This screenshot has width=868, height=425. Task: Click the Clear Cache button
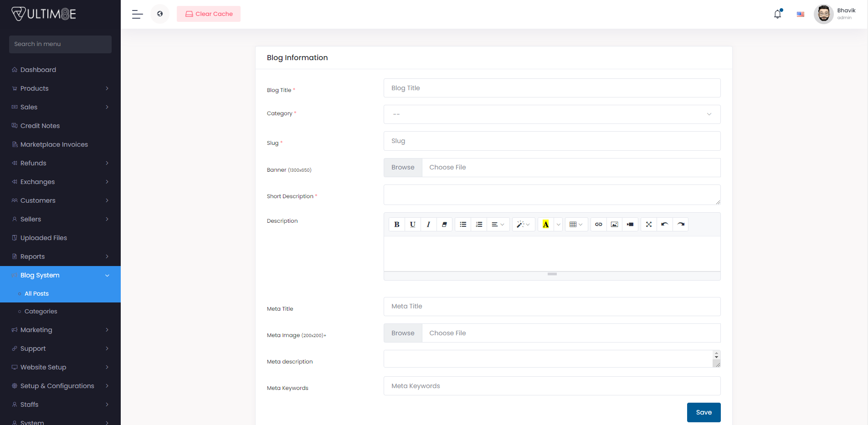coord(209,14)
